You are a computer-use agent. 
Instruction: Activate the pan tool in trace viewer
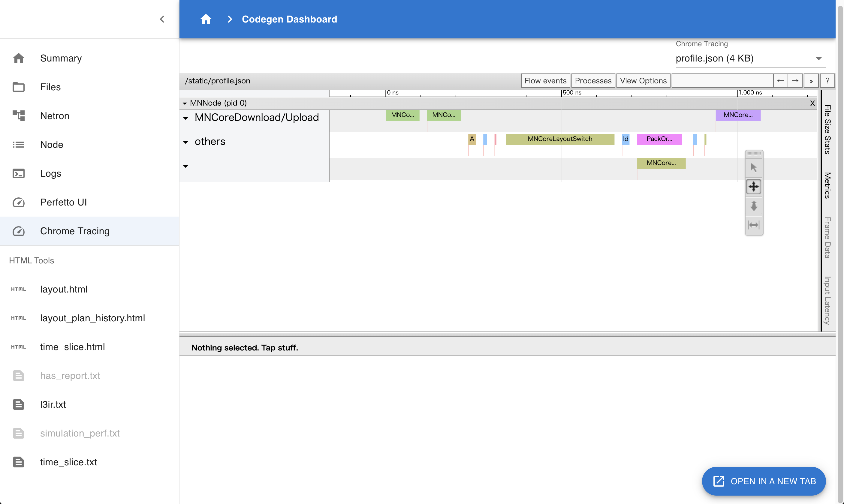pos(753,187)
